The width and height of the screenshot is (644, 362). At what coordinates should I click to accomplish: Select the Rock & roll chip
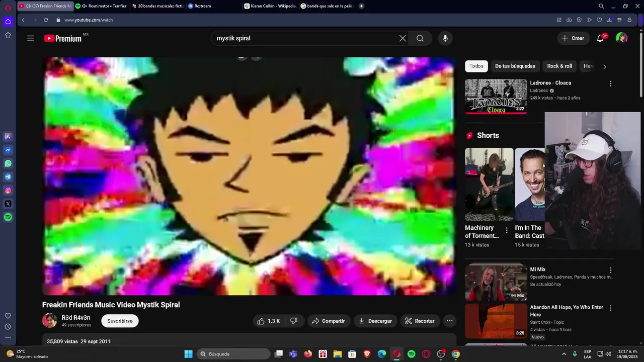click(559, 66)
